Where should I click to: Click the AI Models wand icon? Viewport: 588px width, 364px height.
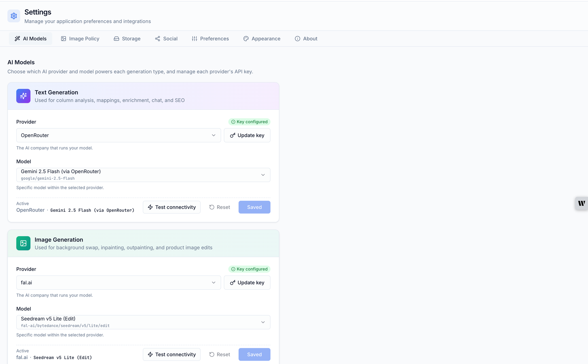(x=17, y=39)
